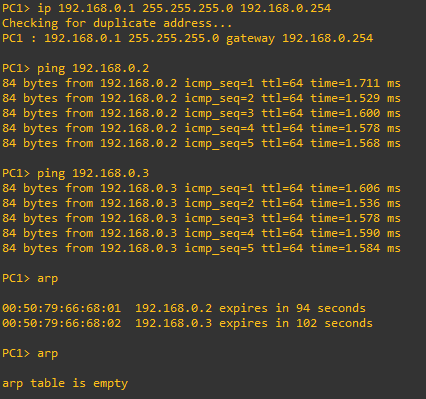The width and height of the screenshot is (426, 399).
Task: Click 192.168.0.2 reply with icmp_seq=4
Action: click(x=201, y=128)
